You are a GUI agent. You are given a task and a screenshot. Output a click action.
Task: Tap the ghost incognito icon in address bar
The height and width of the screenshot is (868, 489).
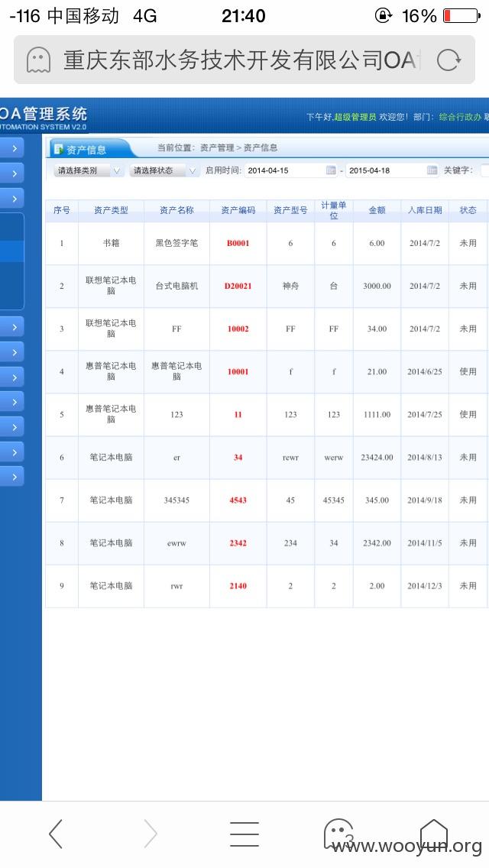(39, 60)
